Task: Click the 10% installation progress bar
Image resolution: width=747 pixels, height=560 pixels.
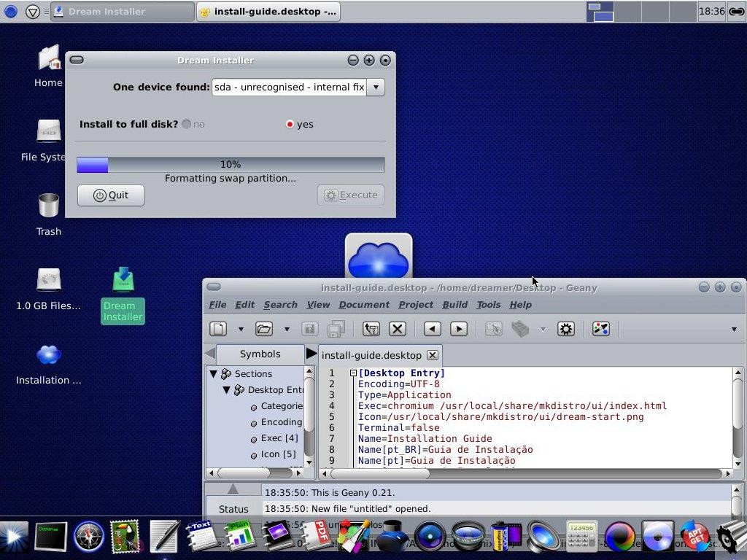Action: (x=231, y=164)
